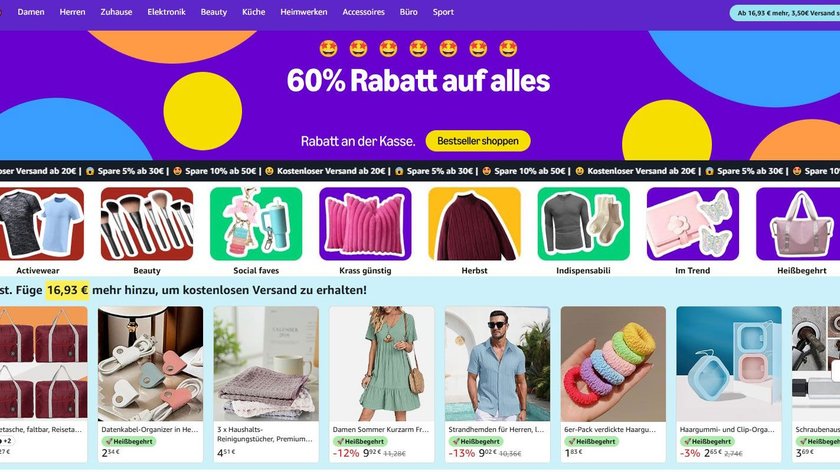Image resolution: width=840 pixels, height=472 pixels.
Task: Open the Sport navigation item
Action: point(443,12)
